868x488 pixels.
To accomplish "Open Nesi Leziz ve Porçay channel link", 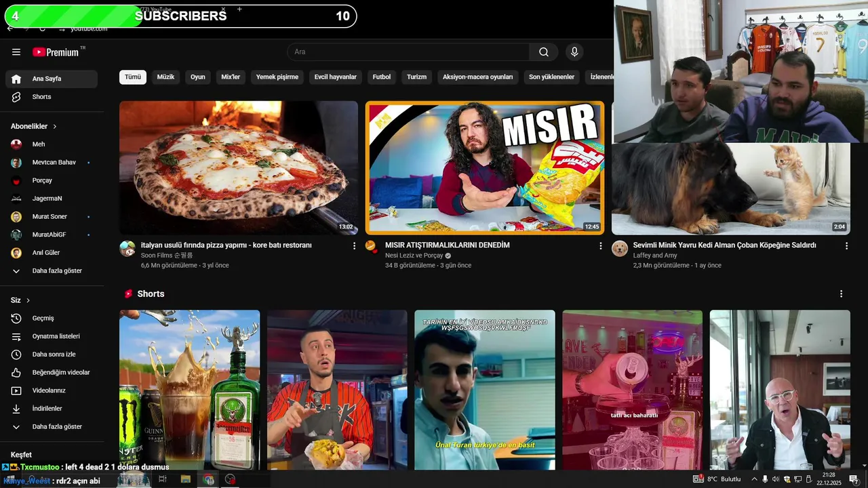I will [414, 256].
